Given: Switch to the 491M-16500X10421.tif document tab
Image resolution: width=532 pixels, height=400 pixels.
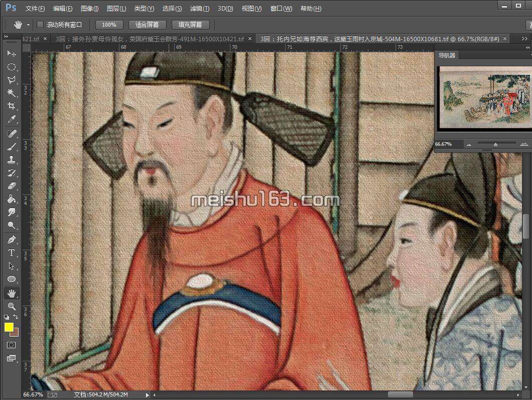Looking at the screenshot, I should [150, 39].
